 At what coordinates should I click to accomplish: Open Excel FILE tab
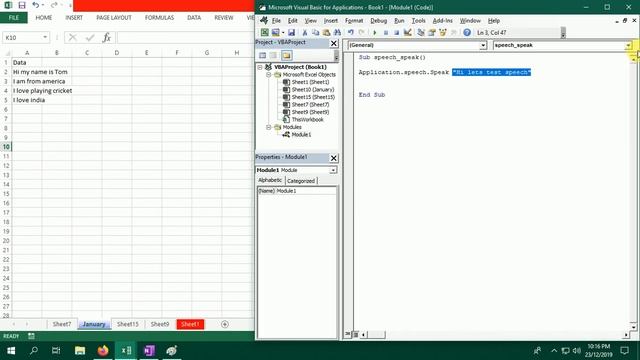coord(14,18)
